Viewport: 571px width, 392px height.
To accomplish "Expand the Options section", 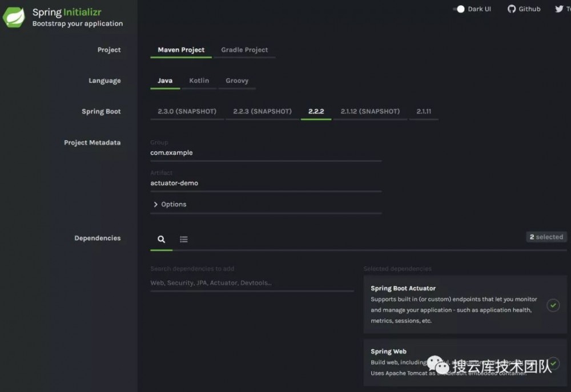I will 170,204.
